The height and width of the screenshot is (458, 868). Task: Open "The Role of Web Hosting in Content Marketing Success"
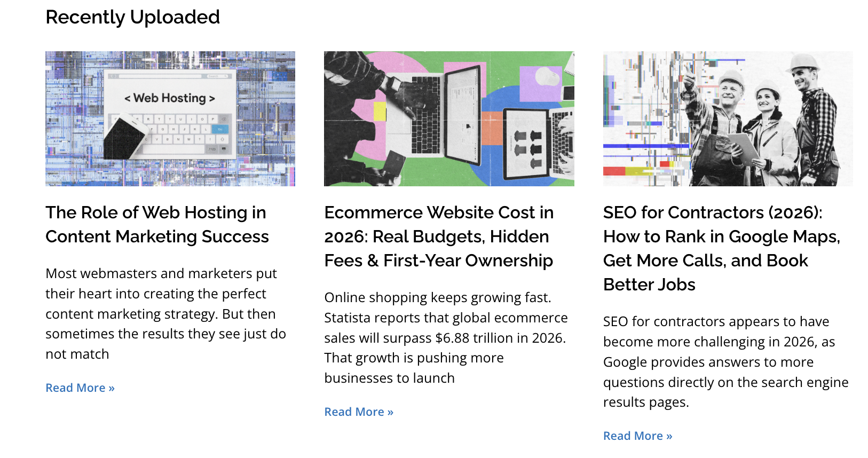pos(157,224)
